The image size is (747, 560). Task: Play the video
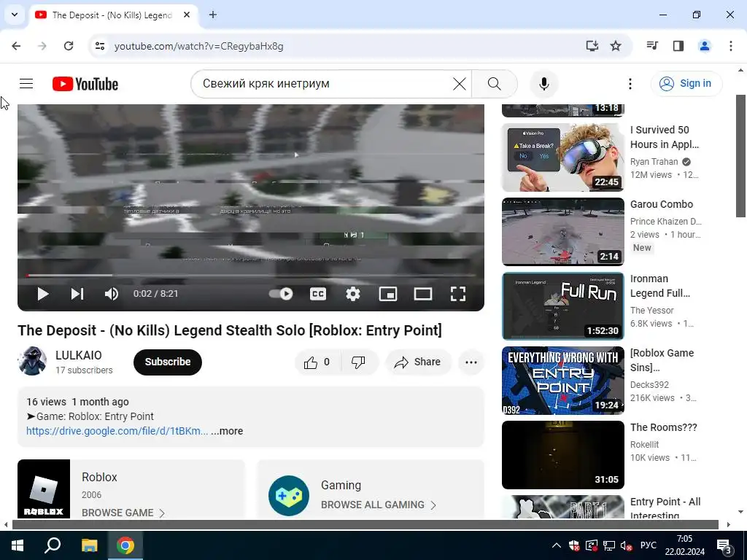point(43,294)
